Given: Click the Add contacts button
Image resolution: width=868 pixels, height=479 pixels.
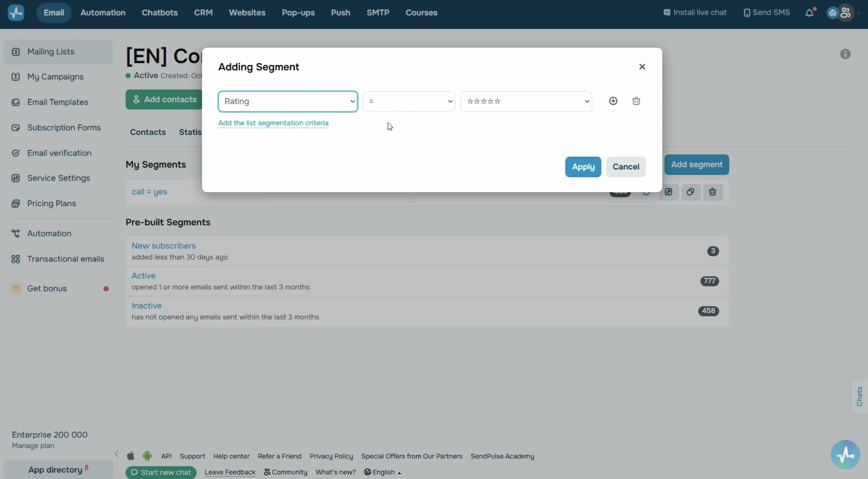Looking at the screenshot, I should (x=164, y=100).
